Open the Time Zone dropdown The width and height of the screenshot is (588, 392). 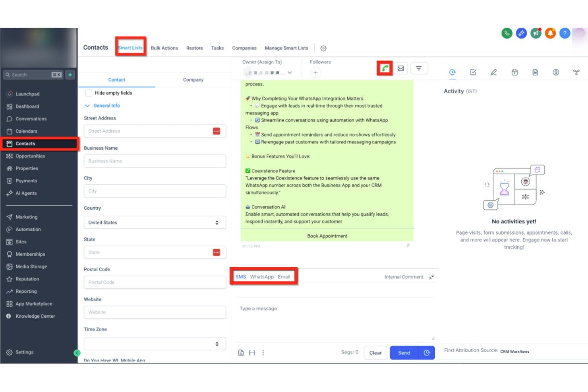155,344
